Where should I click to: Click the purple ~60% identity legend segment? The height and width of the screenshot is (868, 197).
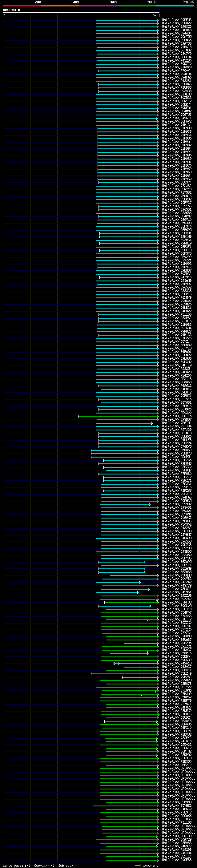coord(99,6)
